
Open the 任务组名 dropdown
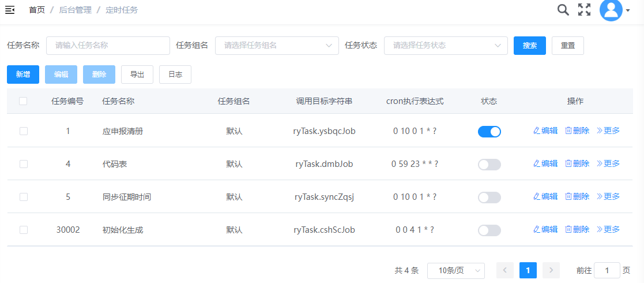(x=277, y=46)
